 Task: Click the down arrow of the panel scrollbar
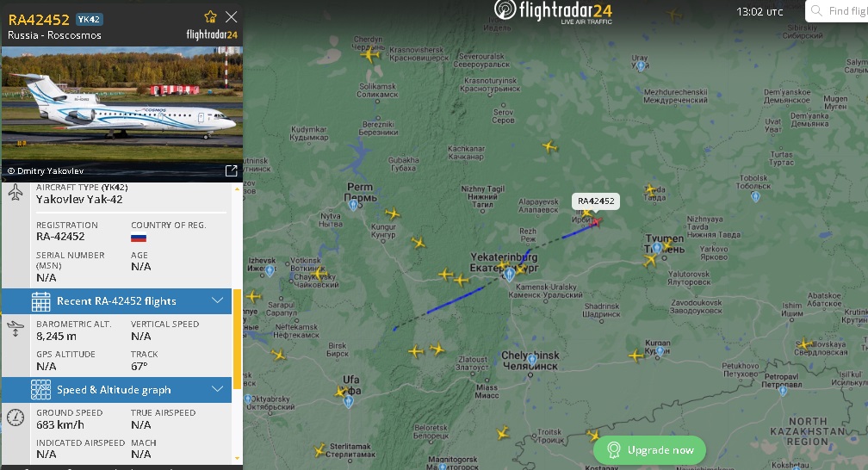click(238, 458)
